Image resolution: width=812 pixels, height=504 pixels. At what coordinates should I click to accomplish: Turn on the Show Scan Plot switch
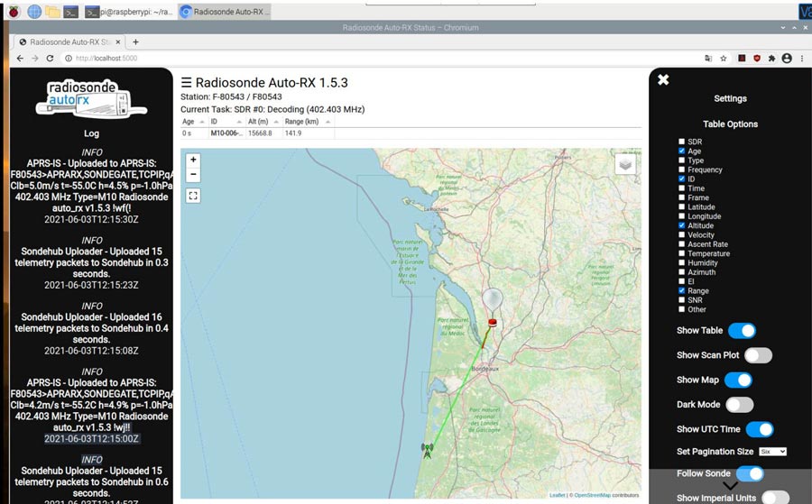tap(758, 355)
